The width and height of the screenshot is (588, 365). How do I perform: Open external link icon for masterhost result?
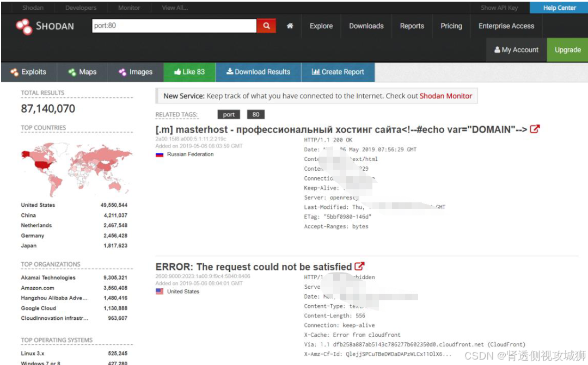coord(535,129)
